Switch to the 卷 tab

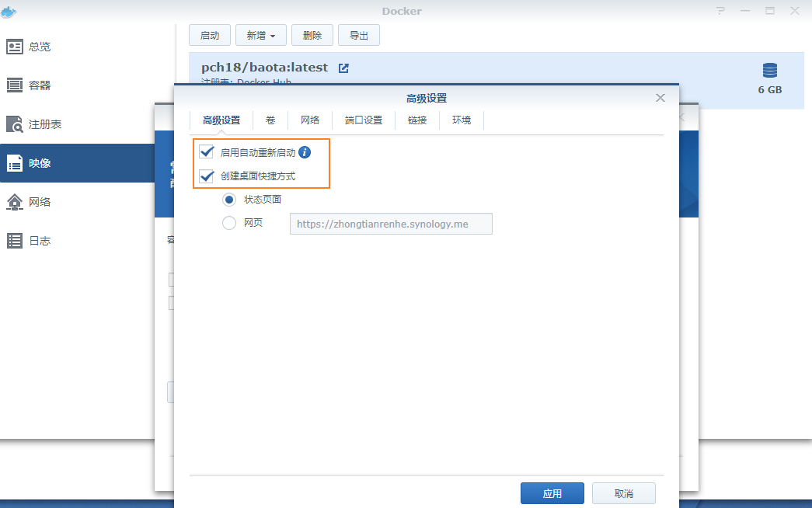(270, 120)
